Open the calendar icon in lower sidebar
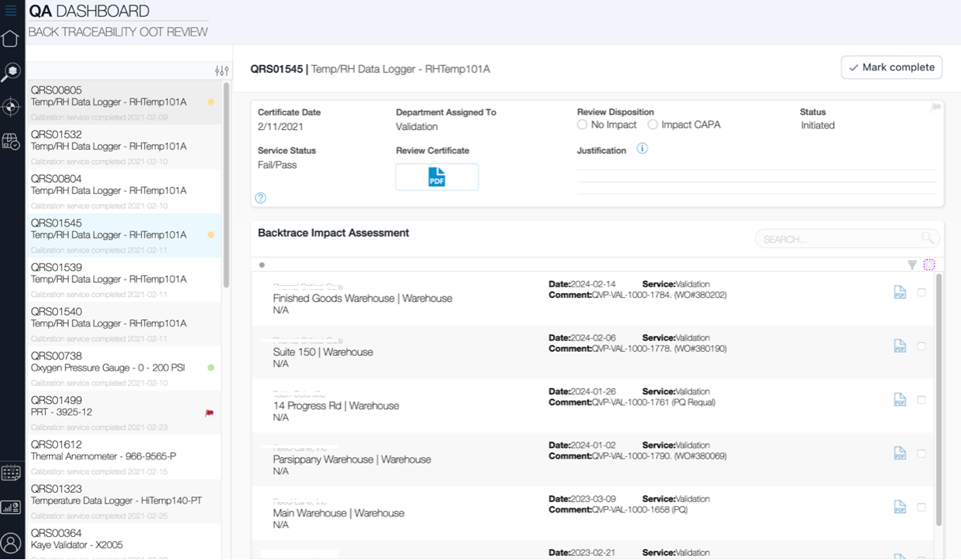 (11, 472)
